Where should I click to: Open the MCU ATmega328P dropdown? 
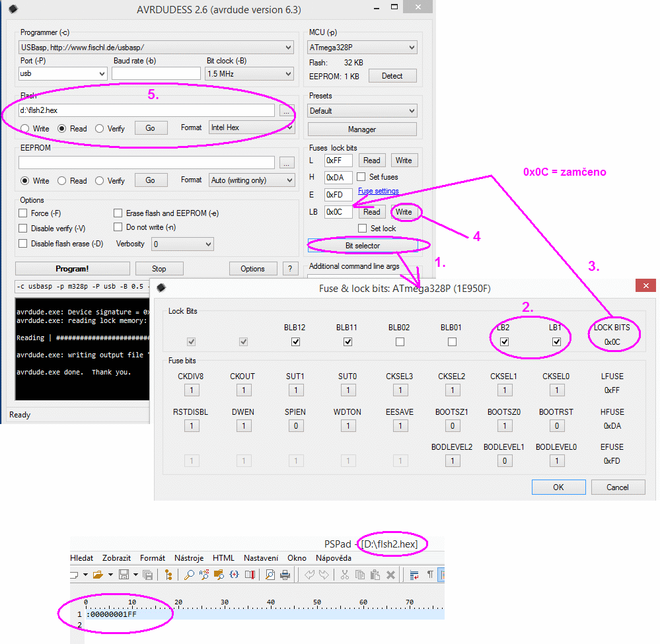click(362, 48)
